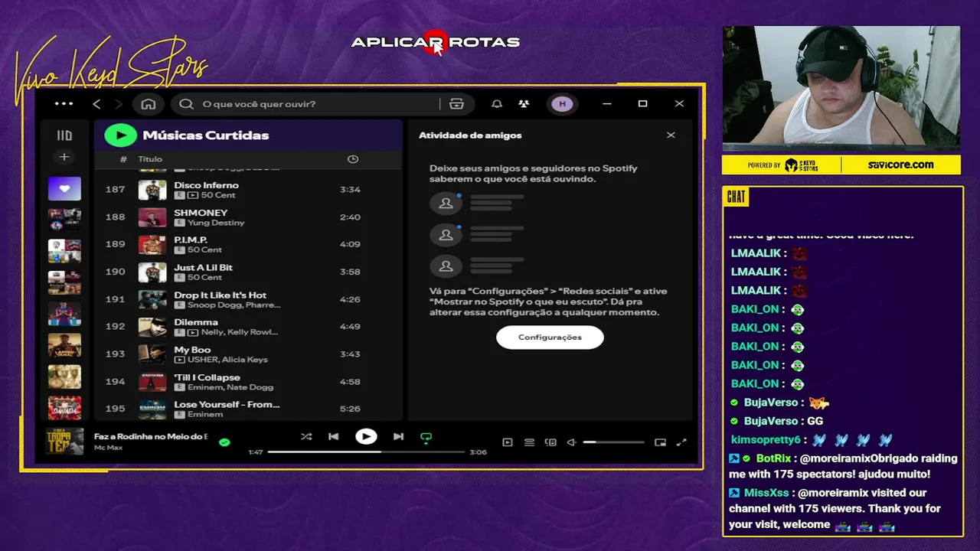This screenshot has height=551, width=980.
Task: Open the profile avatar 'H' menu
Action: (563, 104)
